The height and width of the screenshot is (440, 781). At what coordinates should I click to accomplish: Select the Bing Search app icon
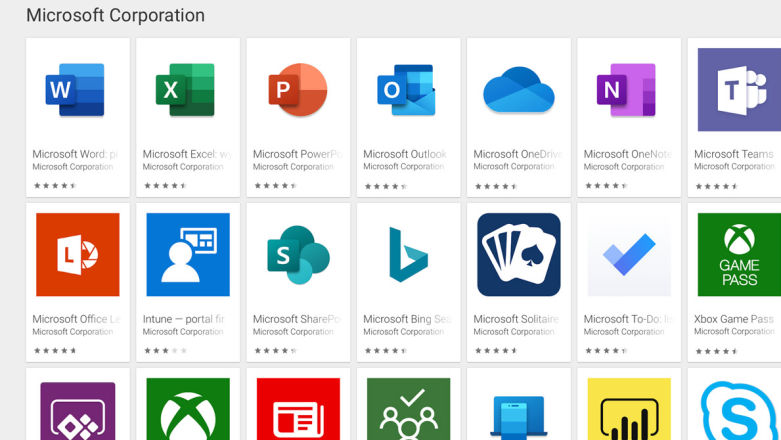pyautogui.click(x=408, y=255)
